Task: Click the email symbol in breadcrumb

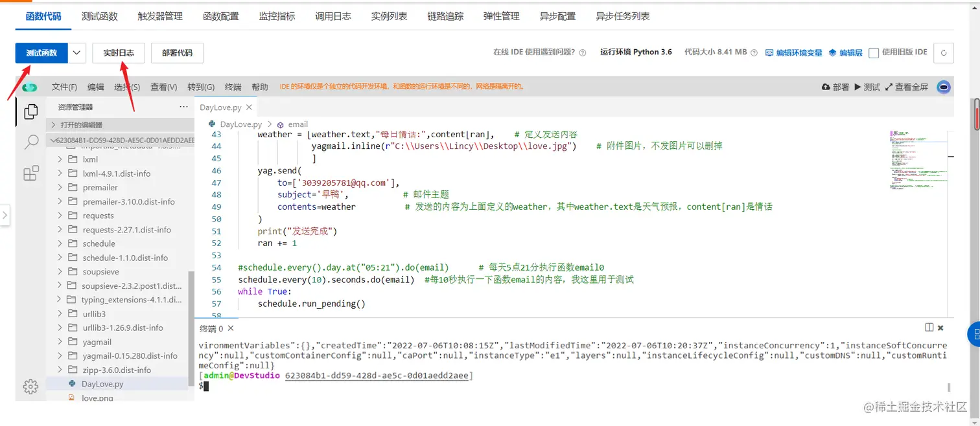Action: click(292, 124)
